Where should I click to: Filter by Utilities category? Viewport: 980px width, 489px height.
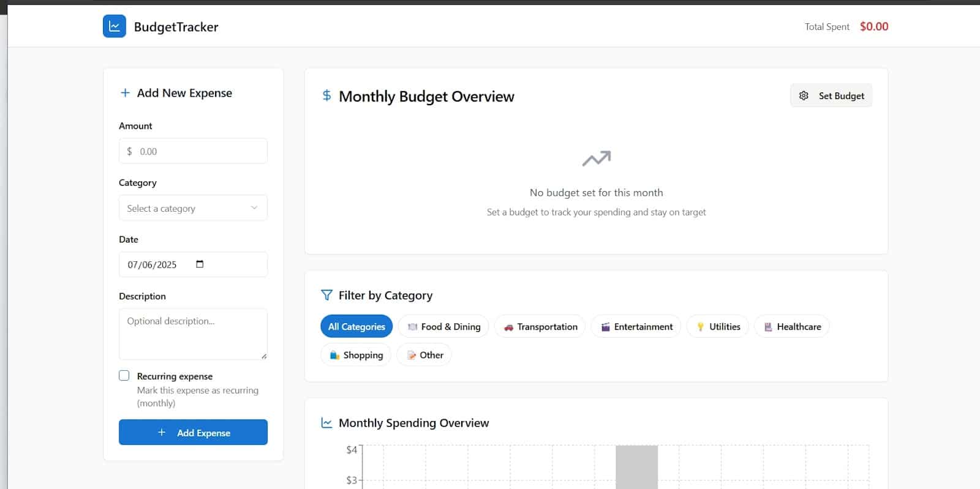point(718,327)
